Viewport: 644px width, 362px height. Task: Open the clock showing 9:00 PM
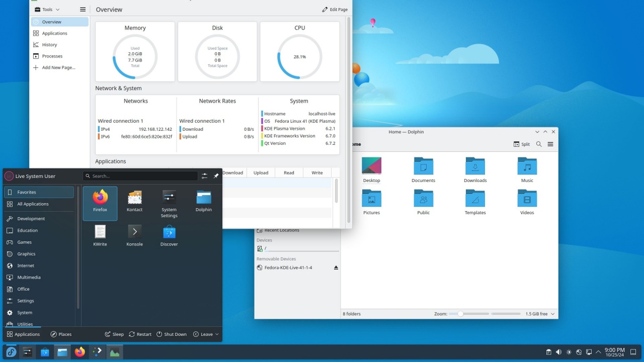614,352
